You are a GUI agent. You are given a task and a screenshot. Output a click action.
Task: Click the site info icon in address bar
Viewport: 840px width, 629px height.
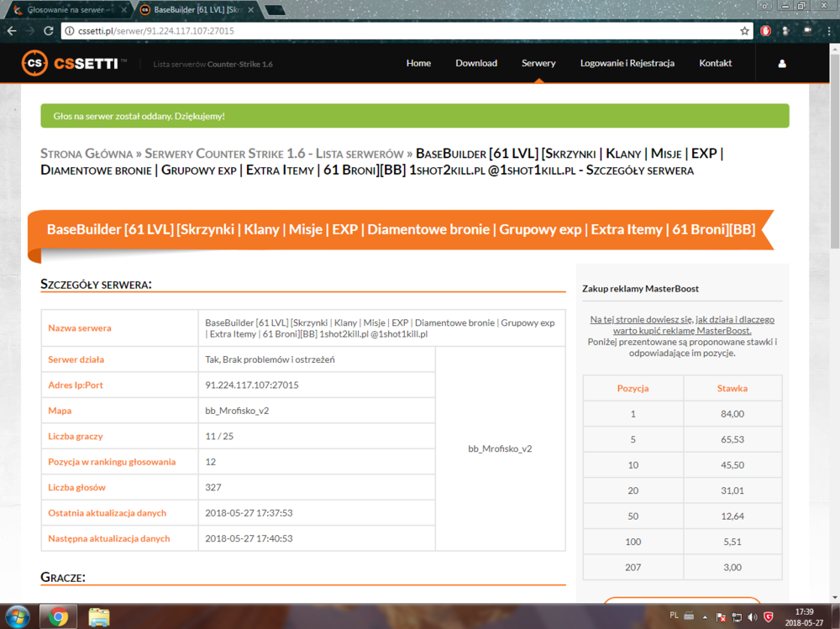(69, 31)
